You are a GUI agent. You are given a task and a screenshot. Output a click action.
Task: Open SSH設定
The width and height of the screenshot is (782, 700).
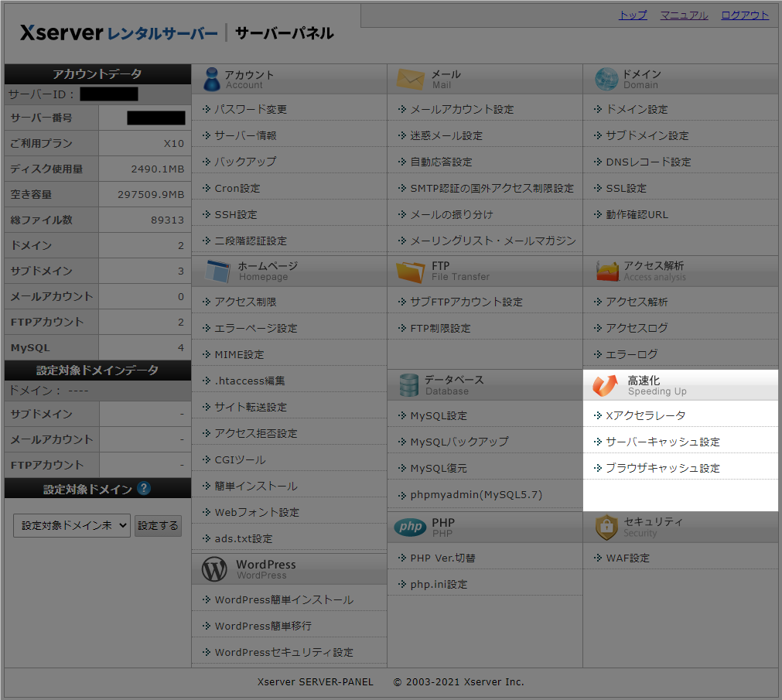(236, 215)
